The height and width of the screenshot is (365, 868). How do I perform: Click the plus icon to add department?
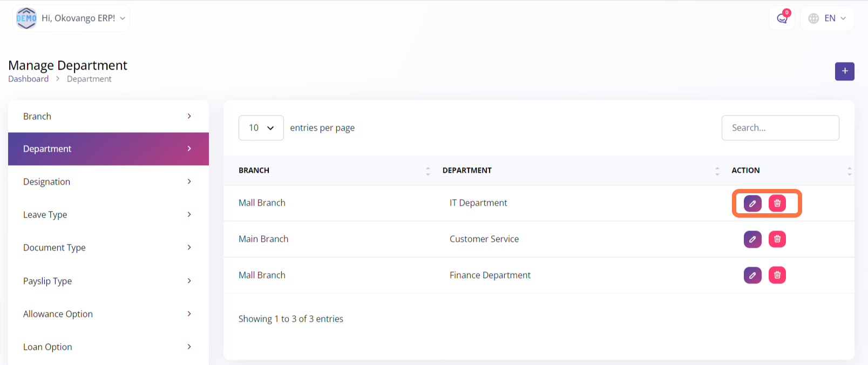pos(844,71)
